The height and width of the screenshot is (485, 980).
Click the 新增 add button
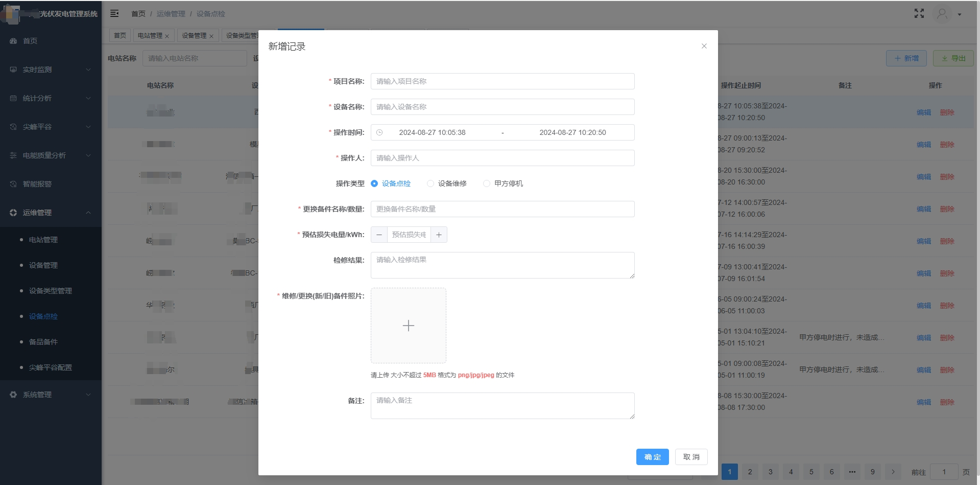coord(906,58)
